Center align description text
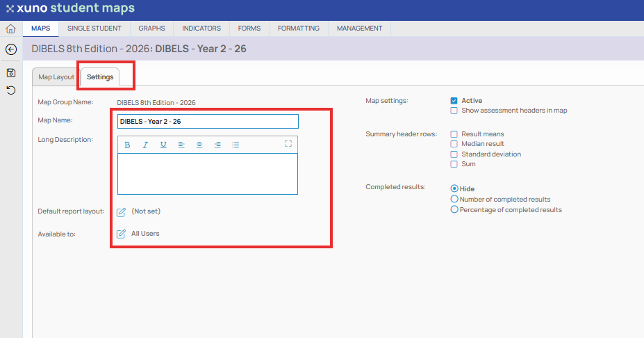The image size is (644, 338). click(x=199, y=145)
